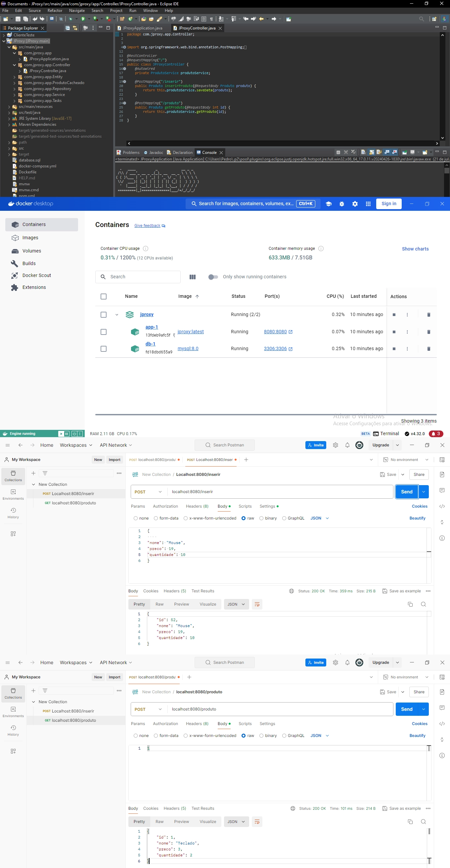
Task: Check the jproxy row checkbox
Action: (104, 315)
